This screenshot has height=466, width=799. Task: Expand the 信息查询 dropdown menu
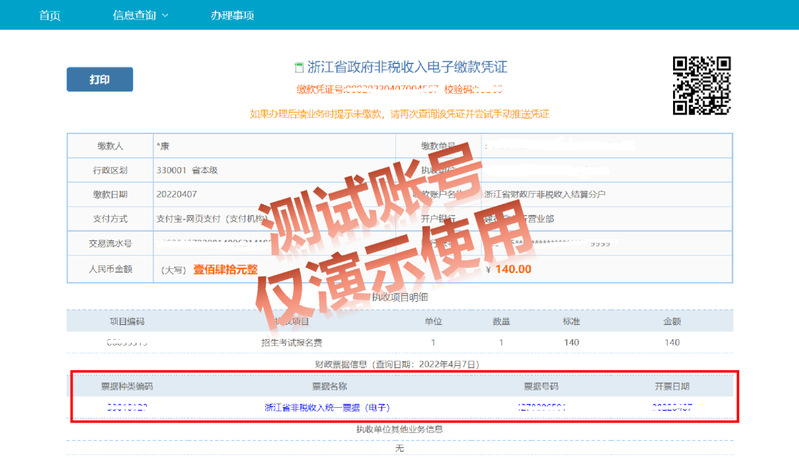click(x=134, y=16)
